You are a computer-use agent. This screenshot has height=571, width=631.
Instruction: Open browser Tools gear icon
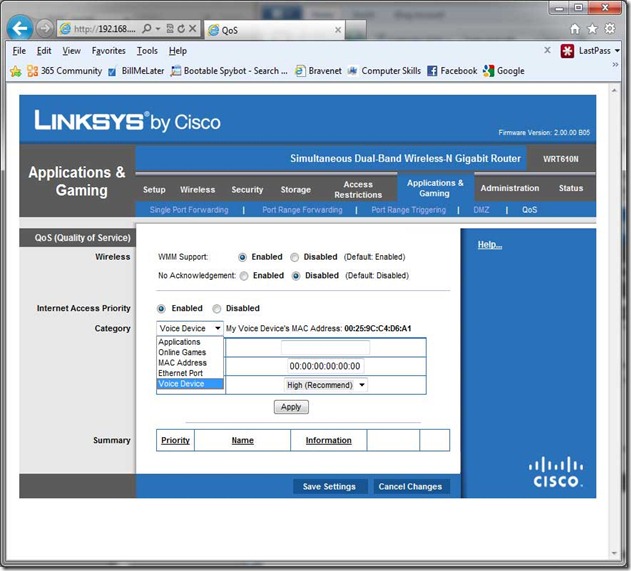click(x=610, y=29)
